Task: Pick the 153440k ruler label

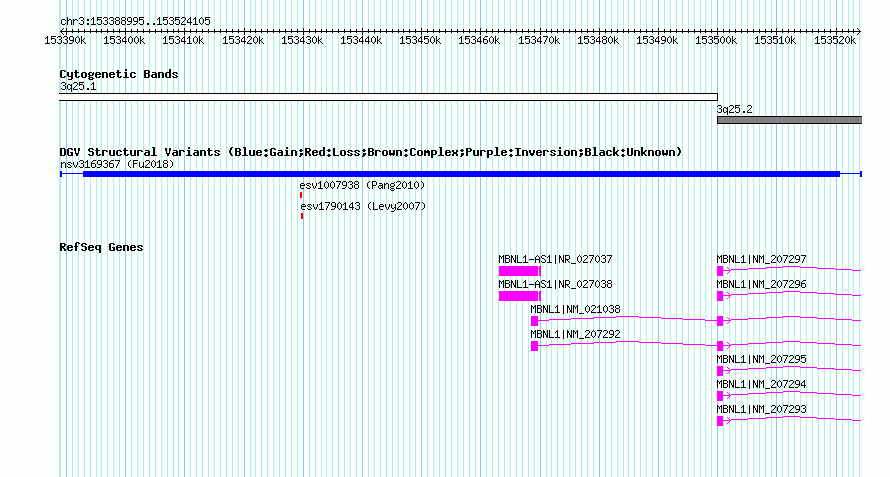Action: [361, 40]
